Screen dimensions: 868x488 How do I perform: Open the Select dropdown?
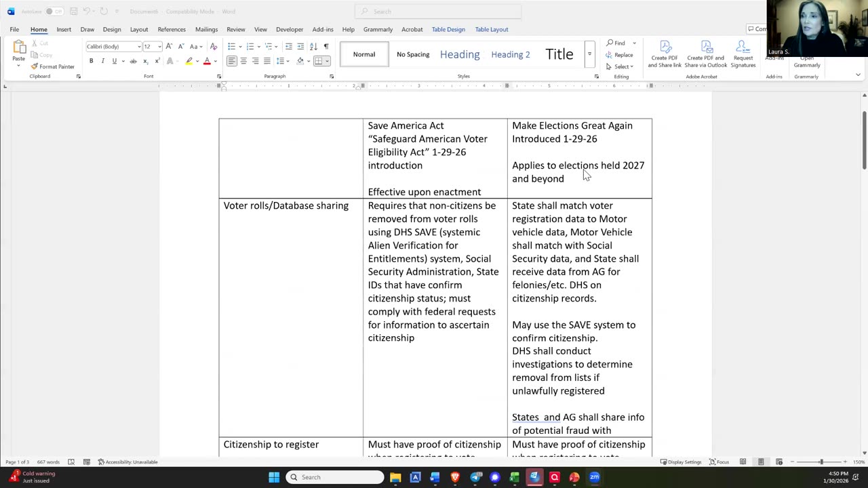(620, 66)
